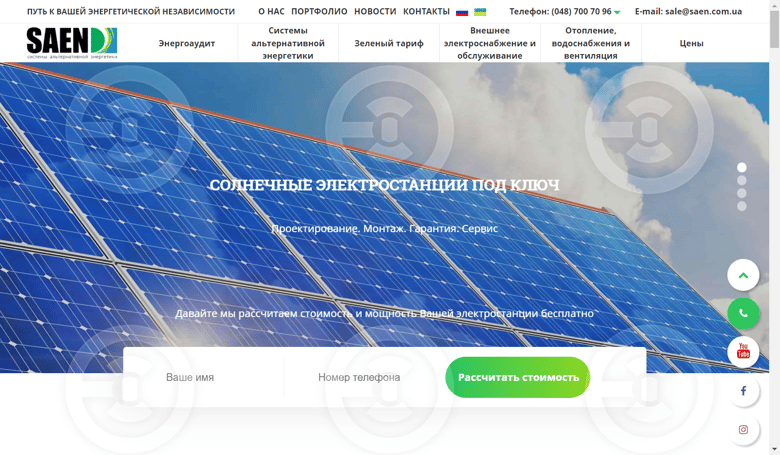
Task: Open Системы альтернативной энергетики menu
Action: pos(288,43)
